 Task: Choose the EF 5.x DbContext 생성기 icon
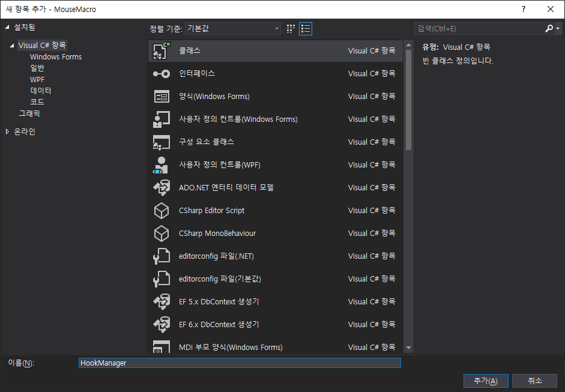coord(162,302)
